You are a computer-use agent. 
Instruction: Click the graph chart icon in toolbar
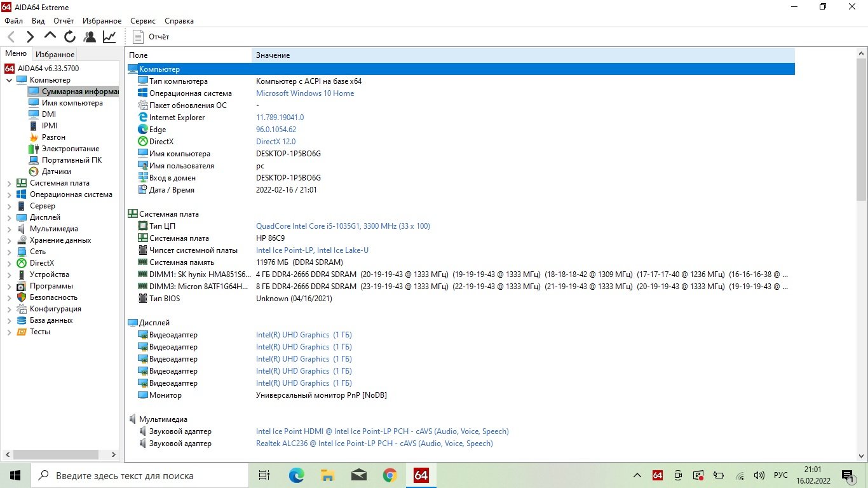coord(109,37)
